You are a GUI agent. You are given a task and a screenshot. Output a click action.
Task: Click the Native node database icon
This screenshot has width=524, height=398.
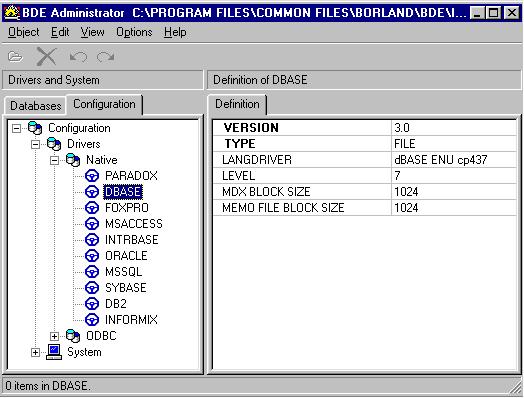tap(73, 160)
